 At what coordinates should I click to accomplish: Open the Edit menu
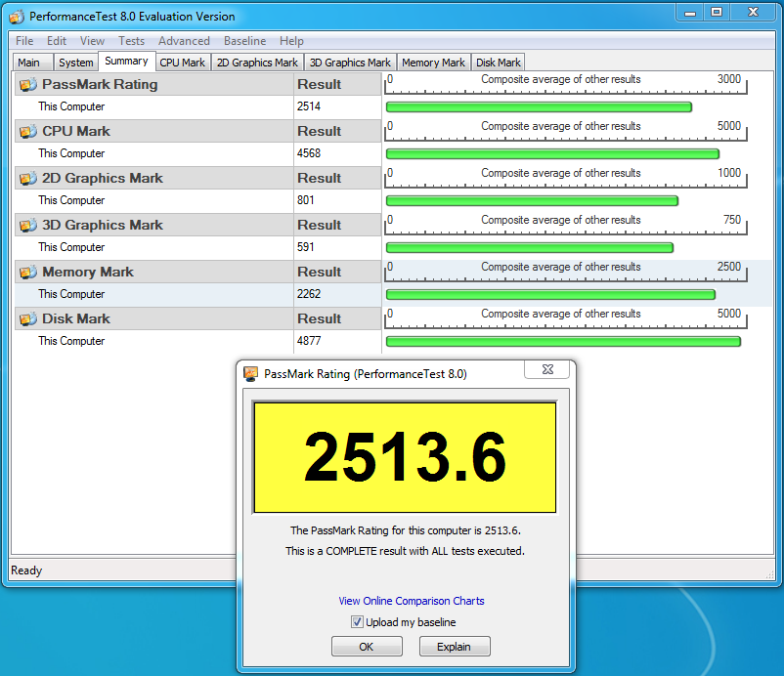[57, 41]
